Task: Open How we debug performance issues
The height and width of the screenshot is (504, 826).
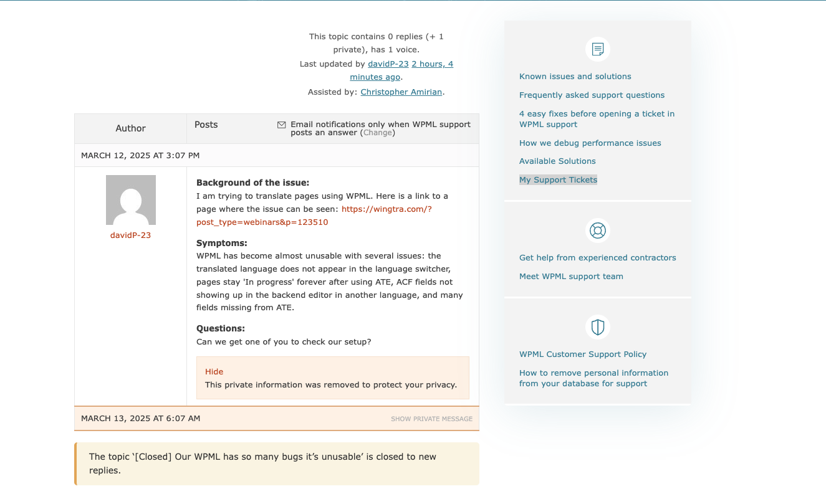Action: point(590,143)
